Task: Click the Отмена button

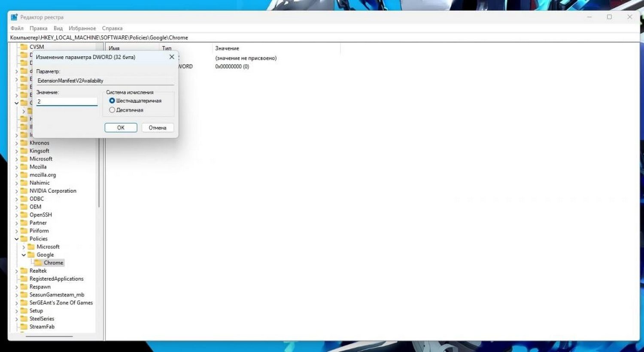Action: [158, 127]
